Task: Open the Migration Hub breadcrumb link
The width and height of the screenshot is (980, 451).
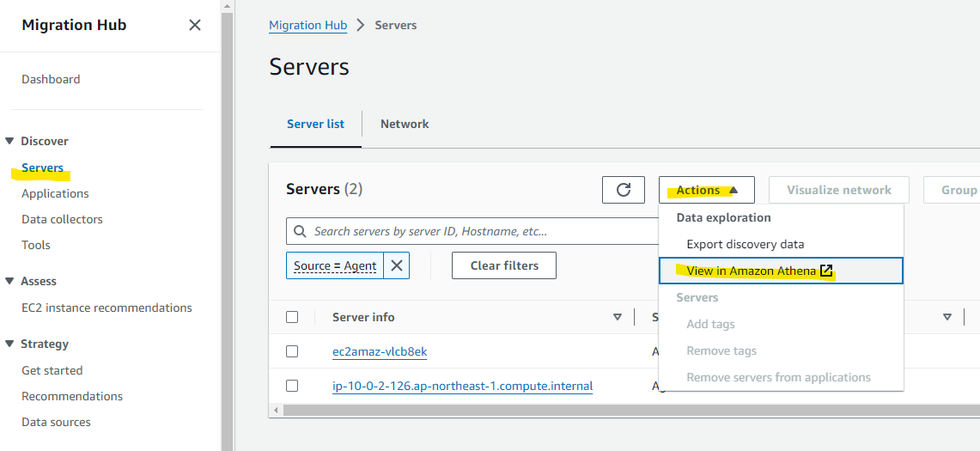Action: click(308, 26)
